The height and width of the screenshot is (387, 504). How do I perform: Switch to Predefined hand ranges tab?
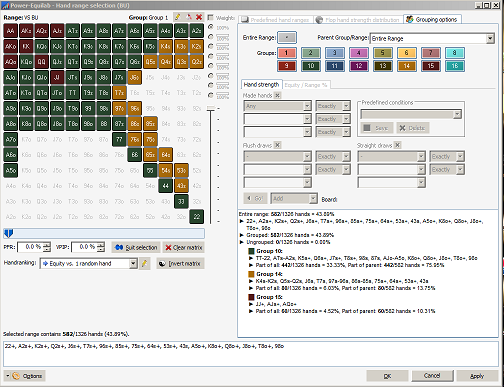pos(276,20)
